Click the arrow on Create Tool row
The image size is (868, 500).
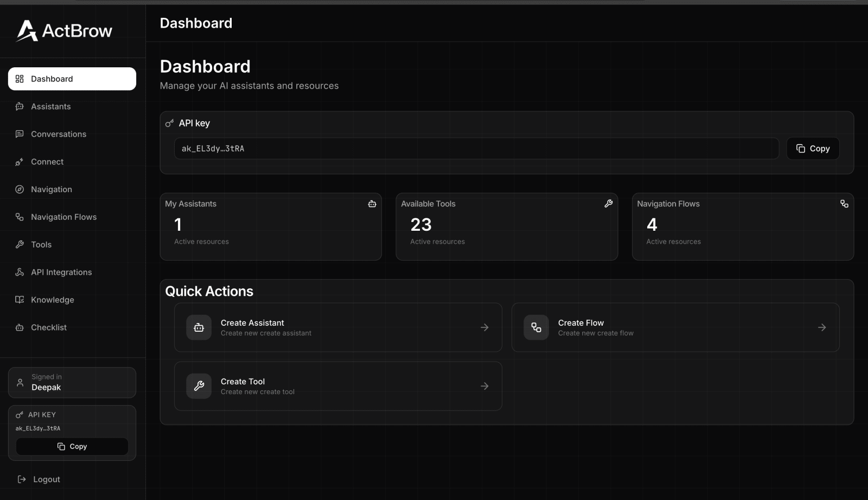(484, 386)
